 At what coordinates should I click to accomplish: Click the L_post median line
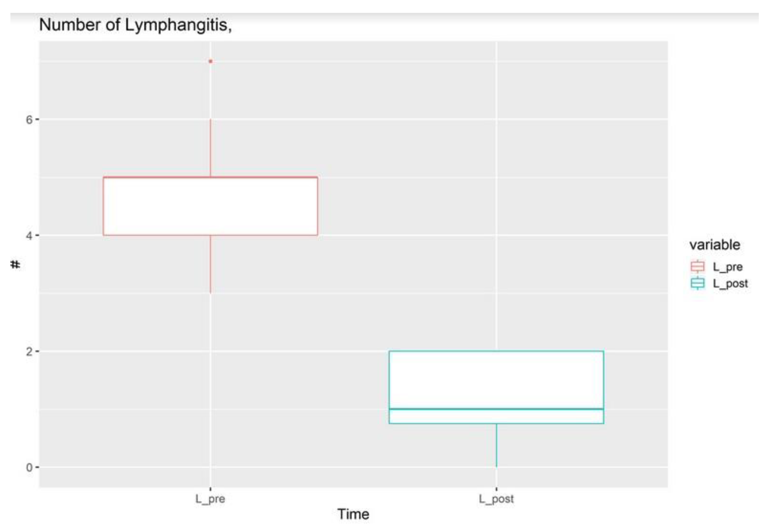[496, 409]
